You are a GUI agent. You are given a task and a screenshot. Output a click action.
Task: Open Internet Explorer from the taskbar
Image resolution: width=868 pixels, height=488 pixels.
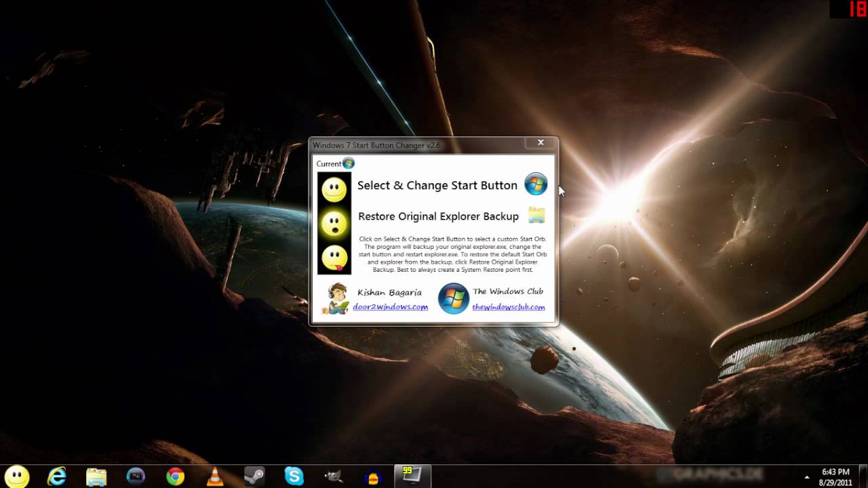(x=57, y=476)
